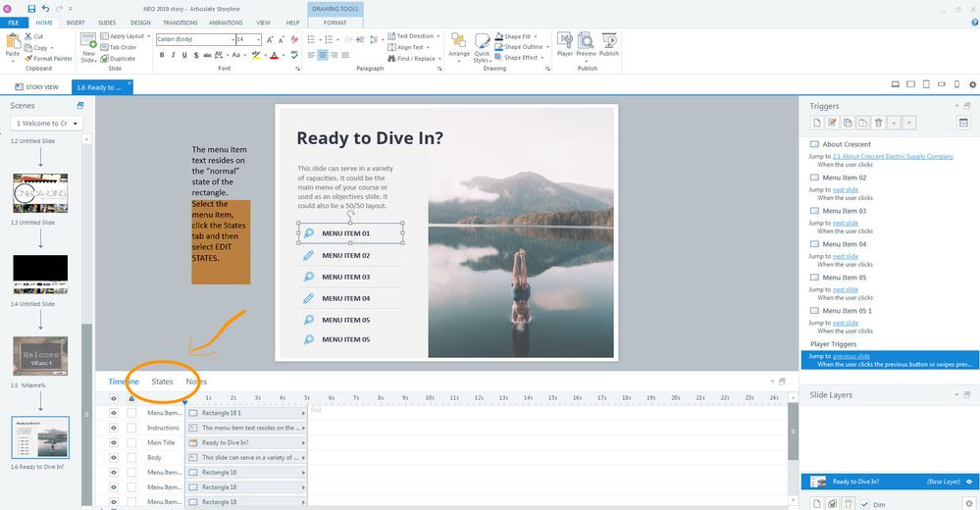
Task: Open the Player properties icon
Action: coord(564,42)
